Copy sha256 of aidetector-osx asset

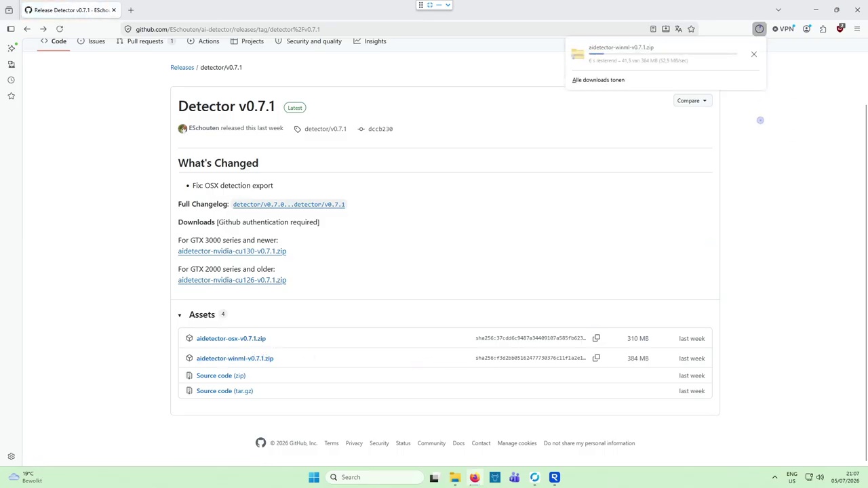coord(596,338)
